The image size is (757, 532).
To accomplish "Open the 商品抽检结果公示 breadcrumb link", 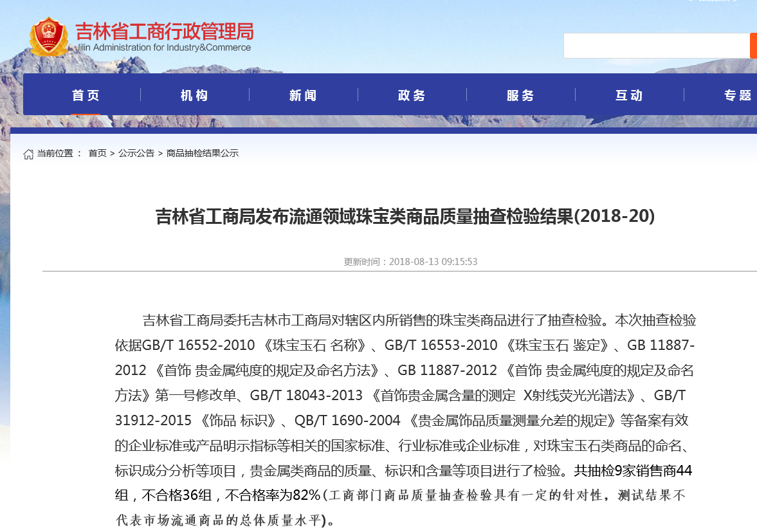I will pos(203,153).
